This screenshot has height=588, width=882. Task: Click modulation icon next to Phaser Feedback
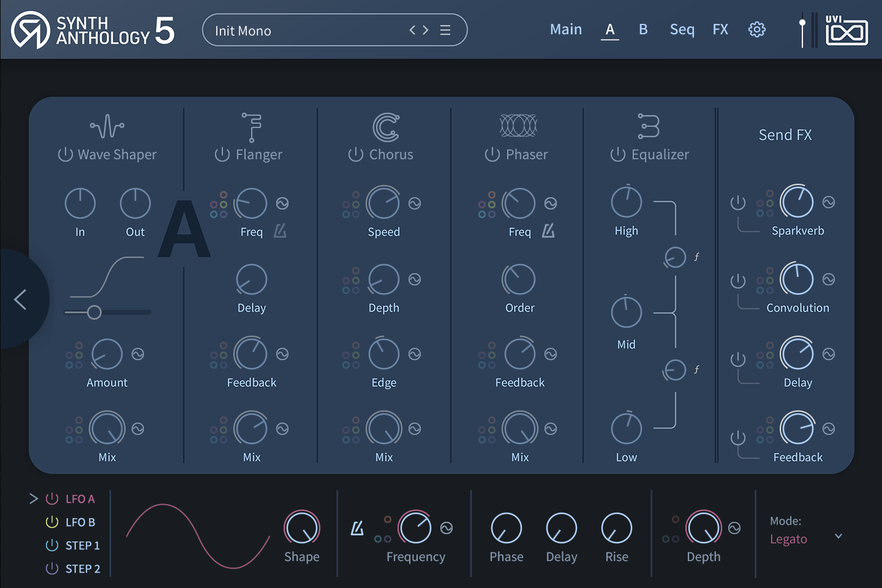[x=551, y=354]
